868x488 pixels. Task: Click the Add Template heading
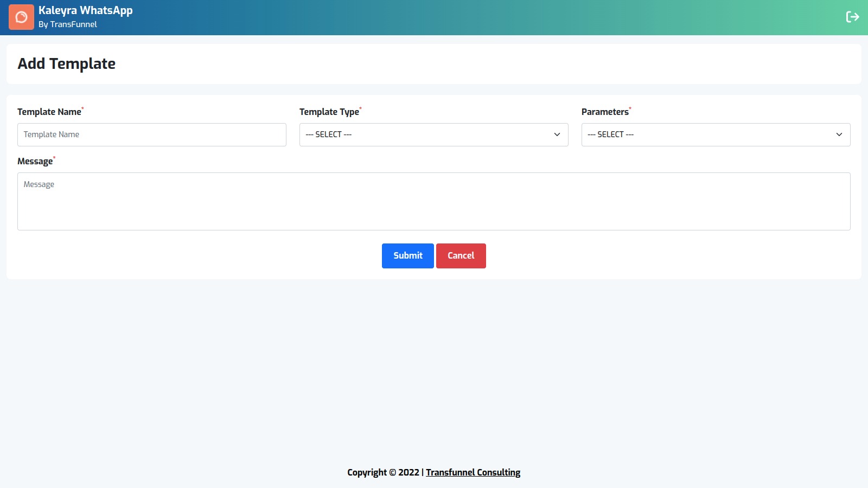click(66, 63)
